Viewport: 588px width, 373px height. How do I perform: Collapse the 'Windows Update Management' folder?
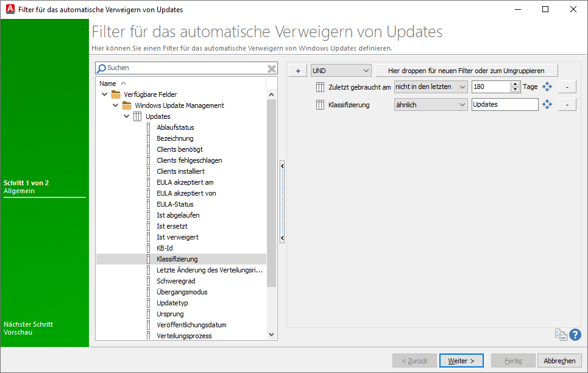click(x=115, y=105)
